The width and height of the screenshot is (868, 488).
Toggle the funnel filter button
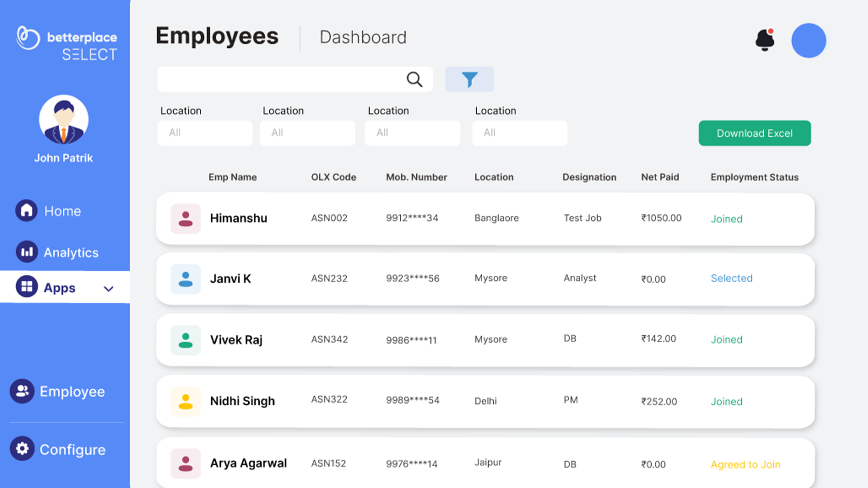469,79
